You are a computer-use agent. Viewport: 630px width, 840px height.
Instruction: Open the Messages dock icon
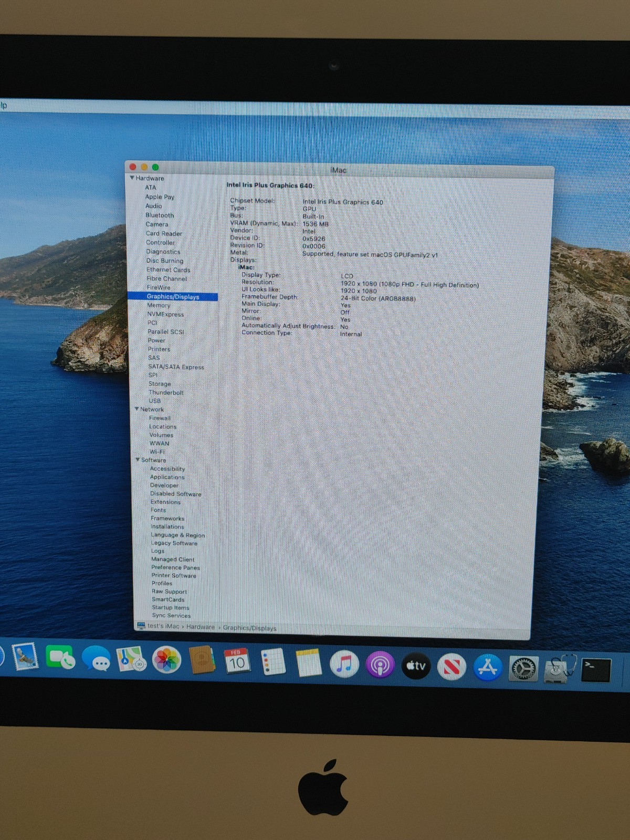96,658
